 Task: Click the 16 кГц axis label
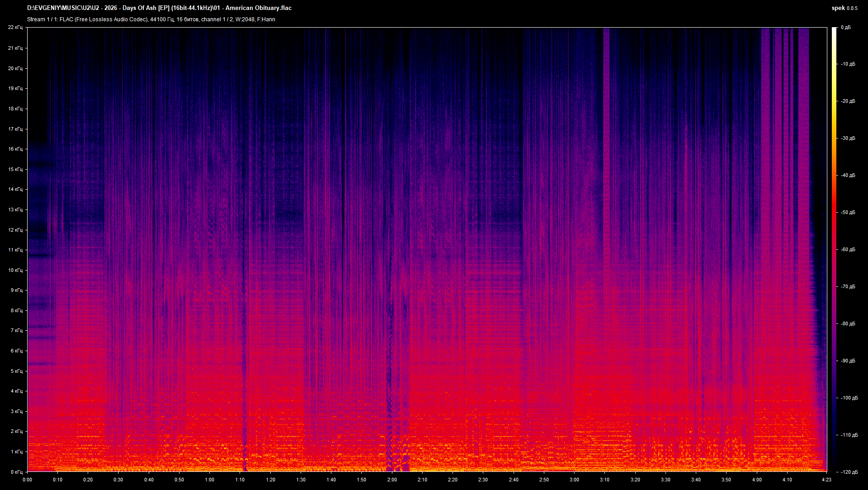tap(16, 148)
